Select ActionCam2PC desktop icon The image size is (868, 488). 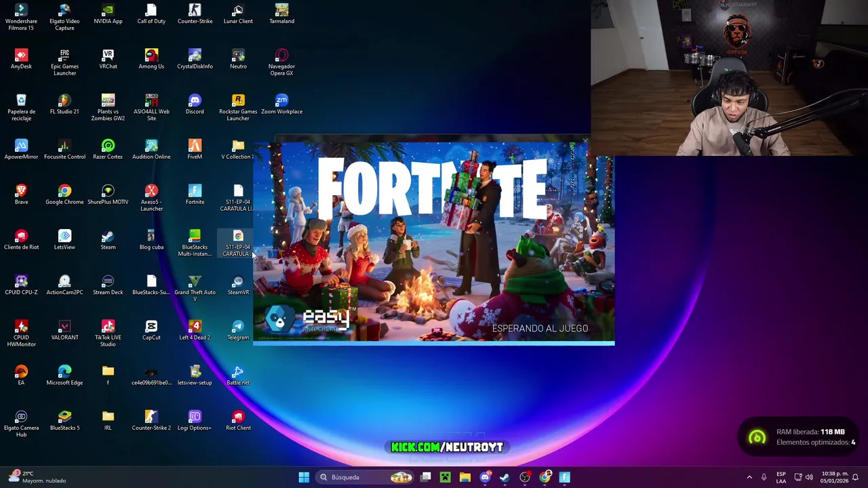[x=64, y=285]
